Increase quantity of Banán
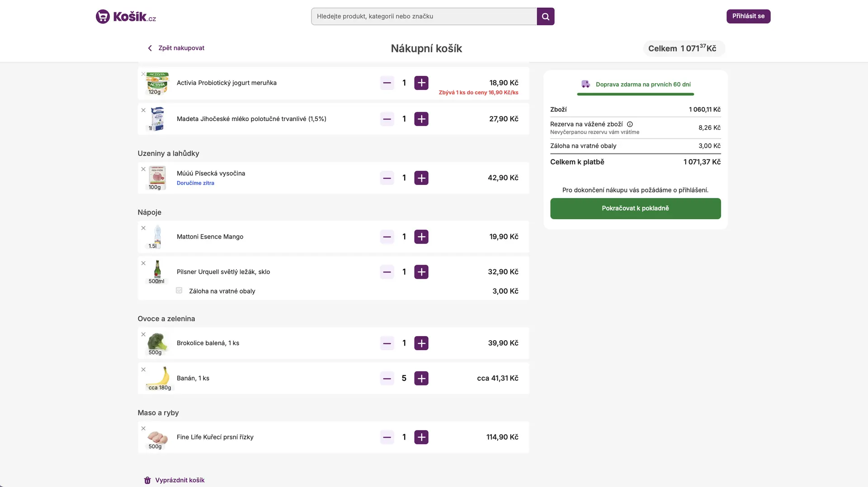 [x=421, y=379]
